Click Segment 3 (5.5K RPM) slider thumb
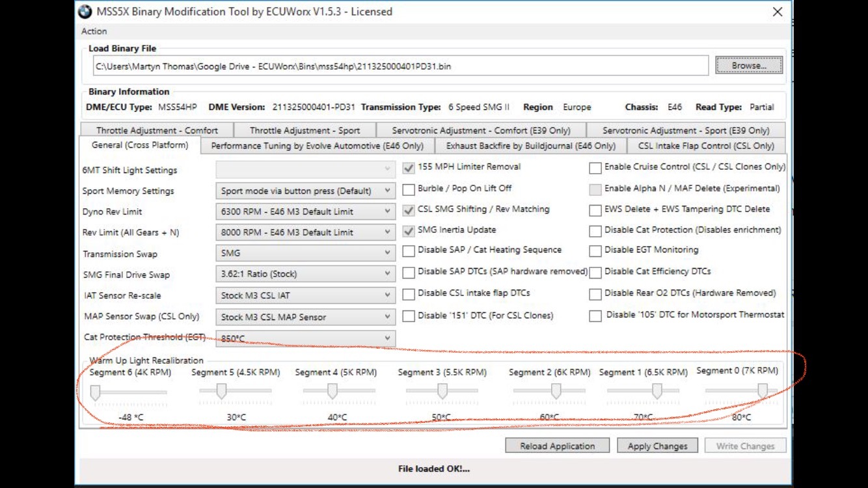868x488 pixels. [442, 391]
